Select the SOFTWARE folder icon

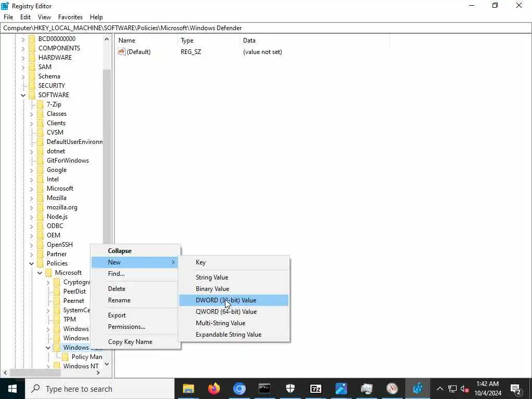click(32, 95)
